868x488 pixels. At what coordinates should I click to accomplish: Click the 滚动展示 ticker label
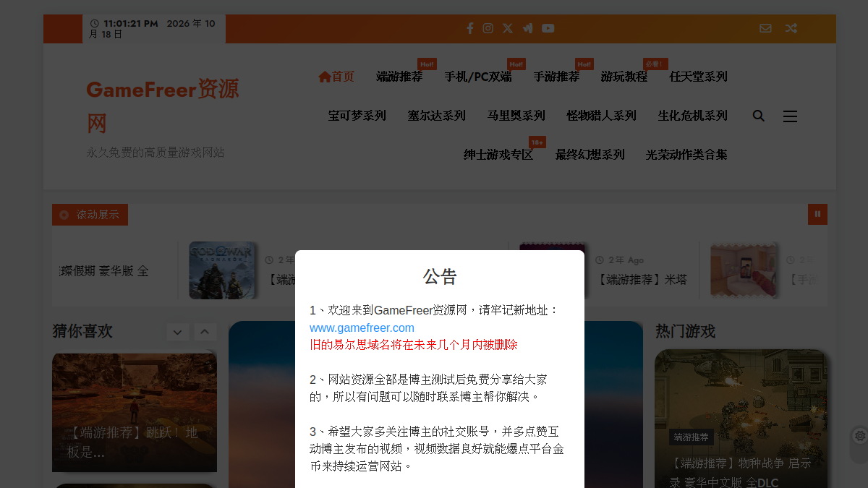click(x=90, y=215)
